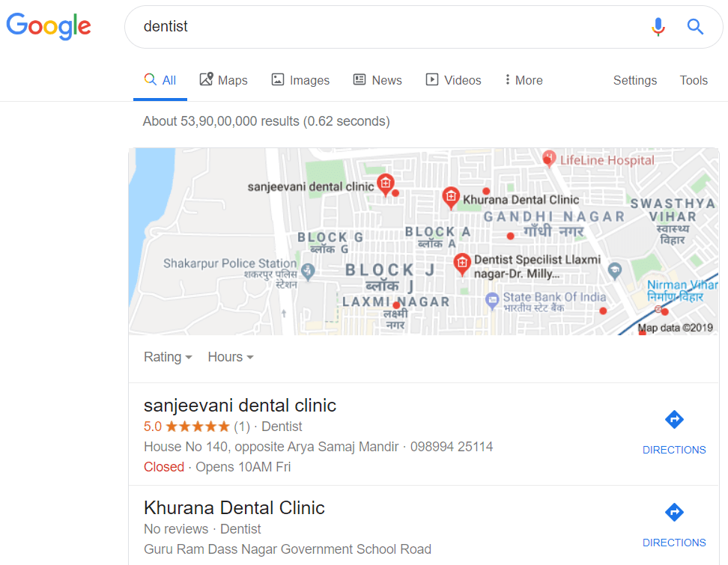Image resolution: width=728 pixels, height=565 pixels.
Task: Click Khurana Dental Clinic map pin
Action: pos(451,197)
